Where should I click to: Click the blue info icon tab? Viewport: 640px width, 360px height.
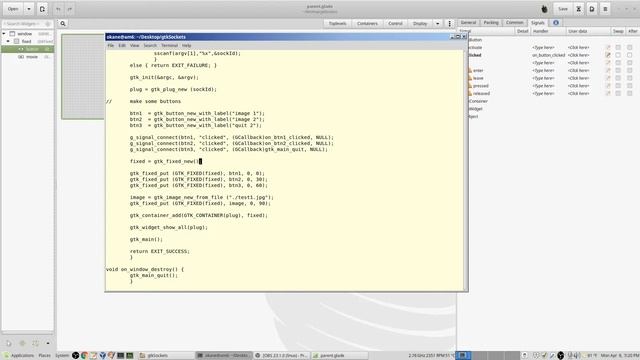click(556, 23)
